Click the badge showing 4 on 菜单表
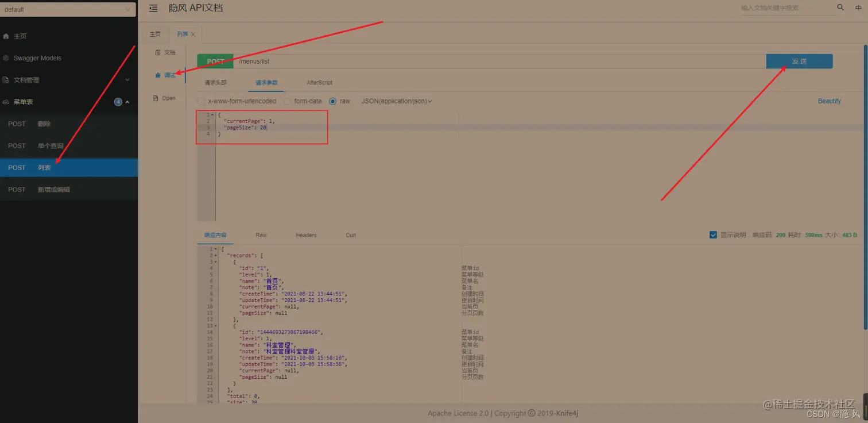Screen dimensions: 868x423 (x=118, y=102)
